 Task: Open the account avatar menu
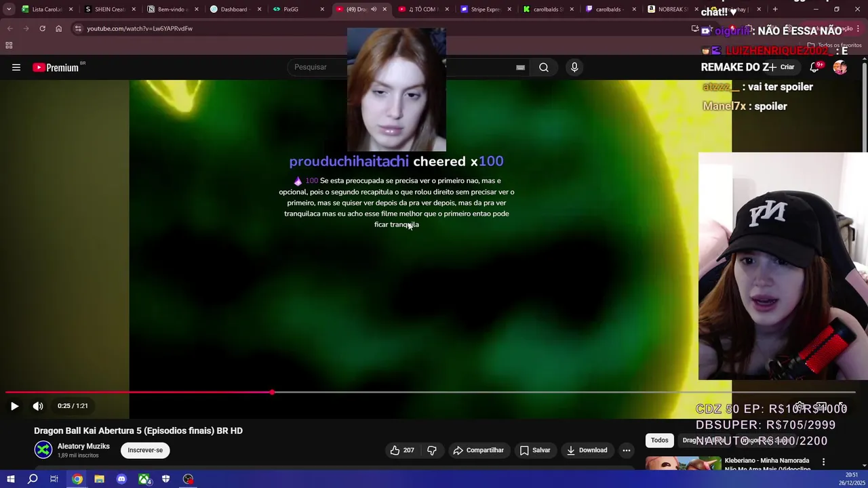(x=840, y=67)
